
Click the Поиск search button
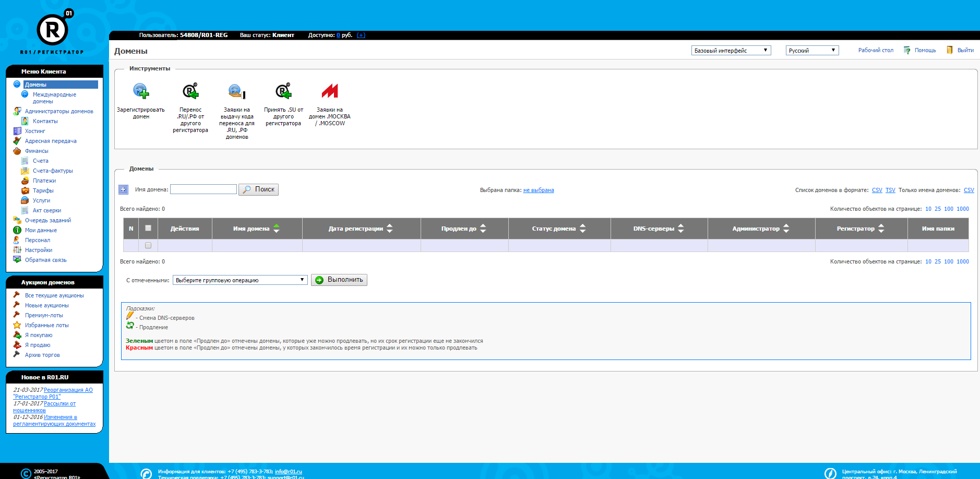coord(258,189)
